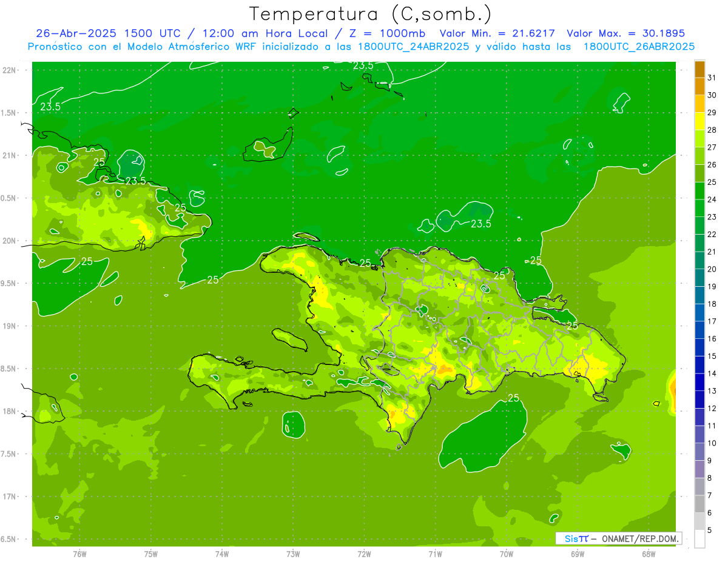Viewport: 728px width, 562px height.
Task: Select "Valor Max. = 30.1895" text
Action: click(626, 33)
